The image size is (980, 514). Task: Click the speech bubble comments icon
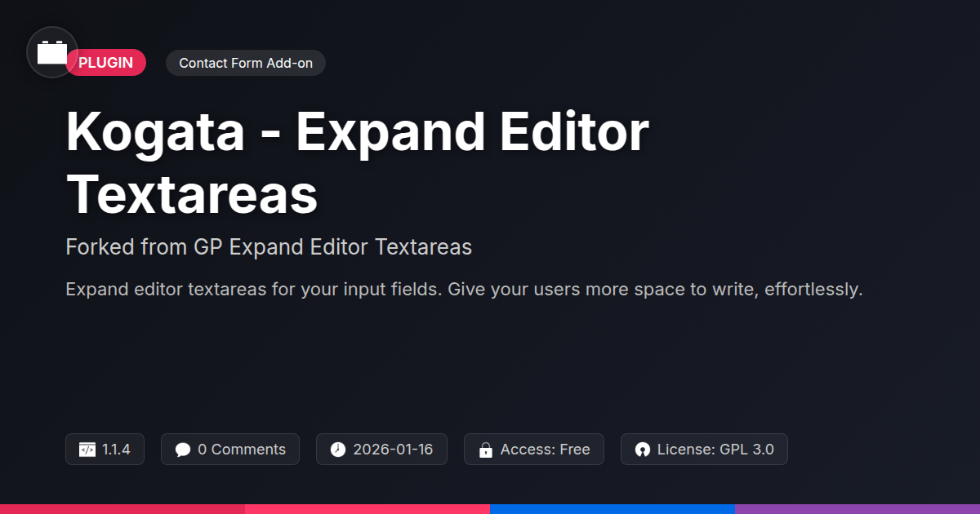point(183,450)
